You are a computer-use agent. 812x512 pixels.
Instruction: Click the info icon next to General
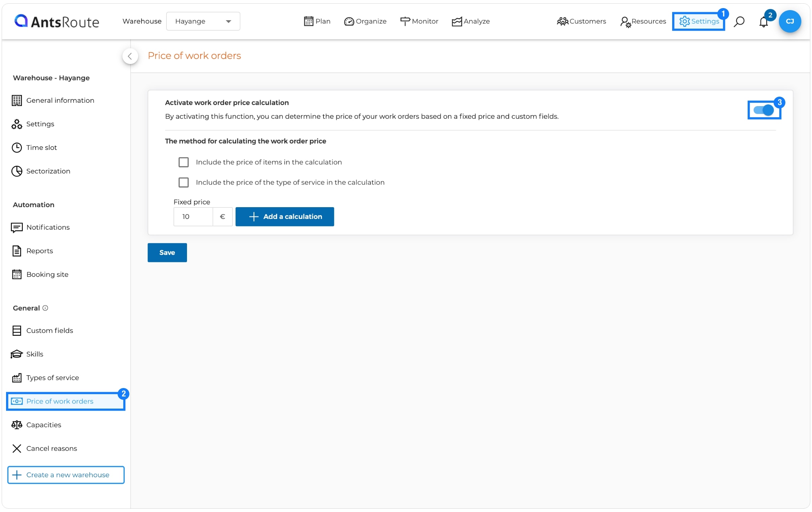point(45,308)
